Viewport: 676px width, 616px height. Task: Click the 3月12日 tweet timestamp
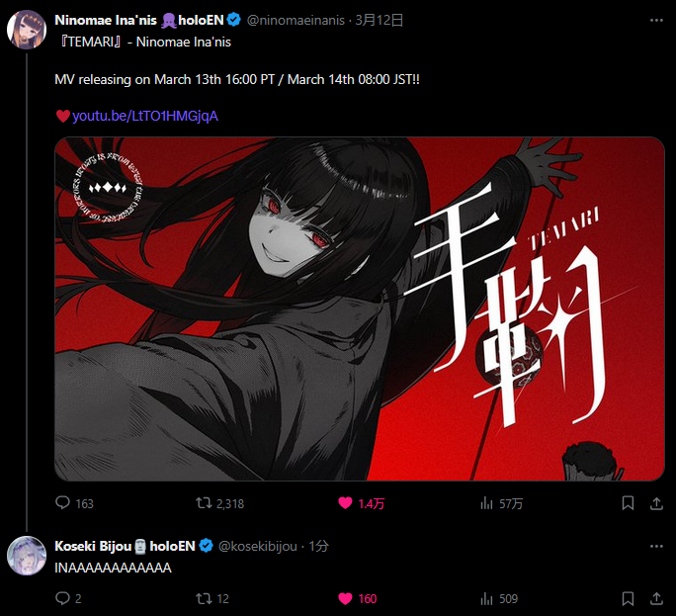tap(379, 21)
